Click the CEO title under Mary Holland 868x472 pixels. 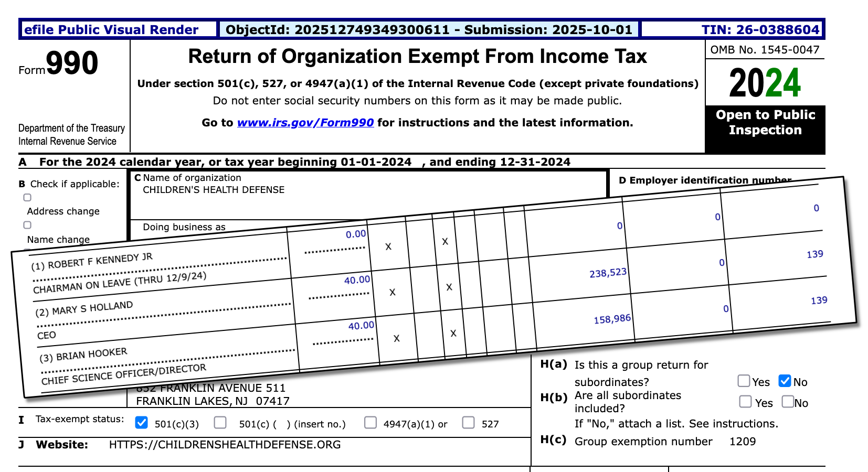point(47,335)
